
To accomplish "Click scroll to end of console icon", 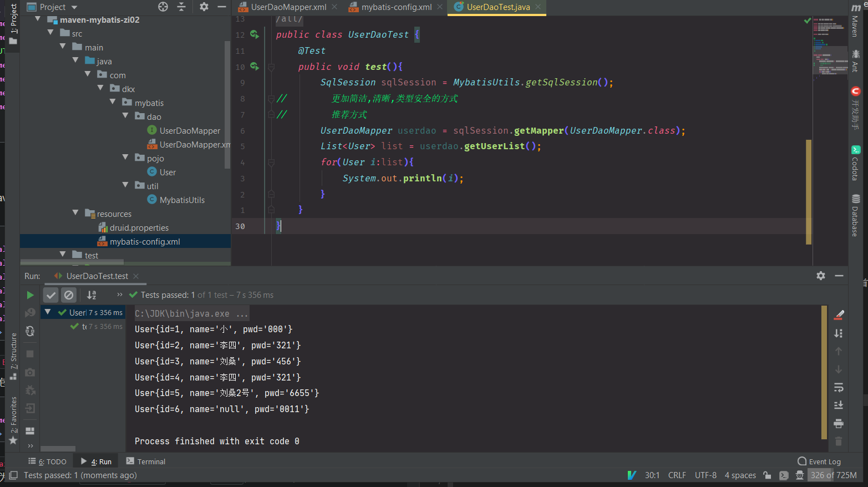I will tap(839, 405).
